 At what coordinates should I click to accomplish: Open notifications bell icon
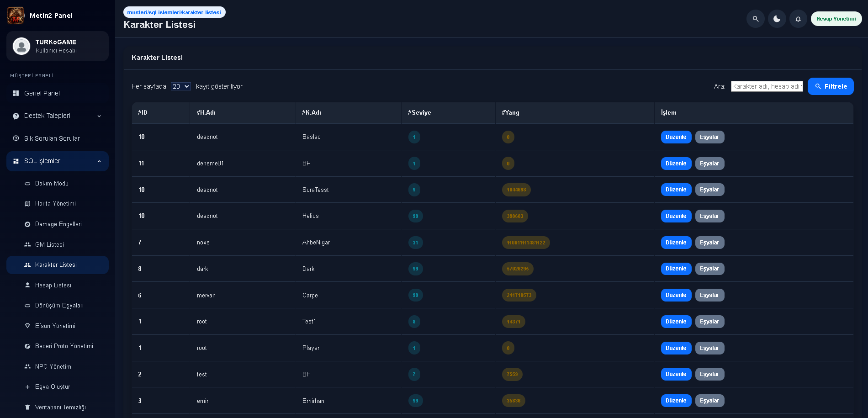coord(798,19)
